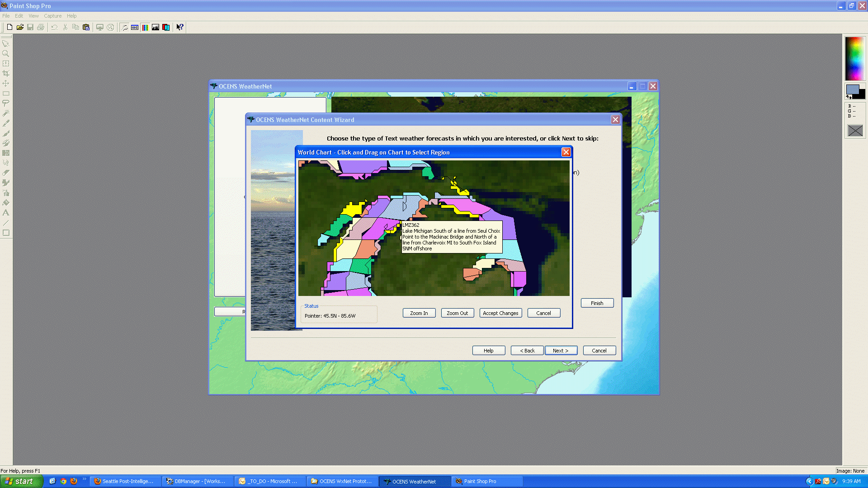Viewport: 868px width, 488px height.
Task: Open the Edit menu
Action: pos(19,16)
